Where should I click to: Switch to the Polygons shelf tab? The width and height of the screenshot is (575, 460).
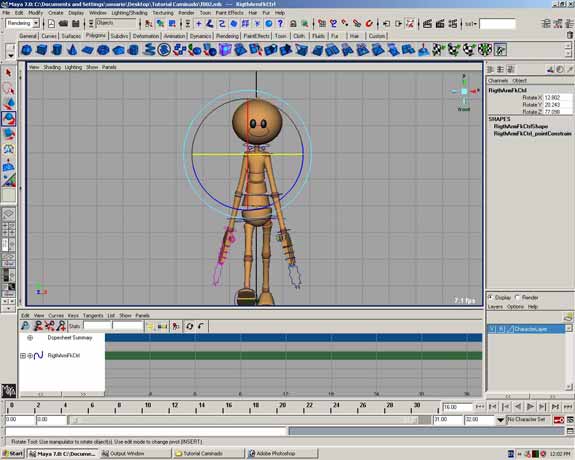pos(95,36)
